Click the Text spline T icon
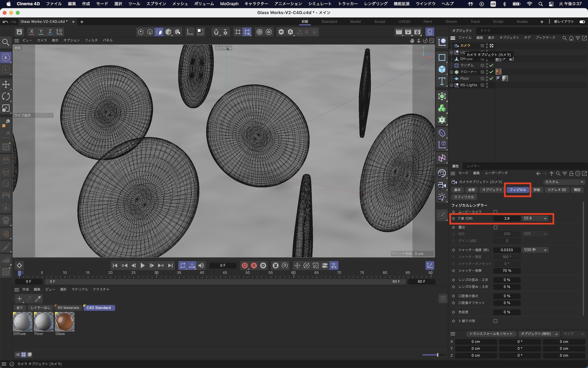The width and height of the screenshot is (588, 368). 442,81
